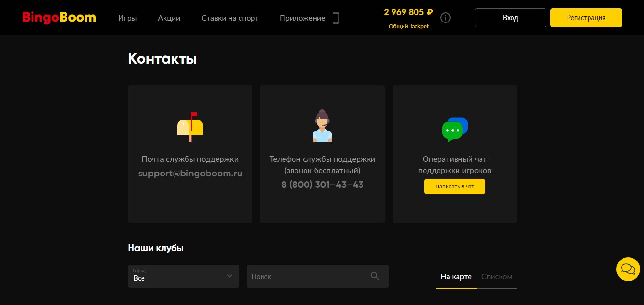
Task: Click the Написать в чат button
Action: [454, 186]
